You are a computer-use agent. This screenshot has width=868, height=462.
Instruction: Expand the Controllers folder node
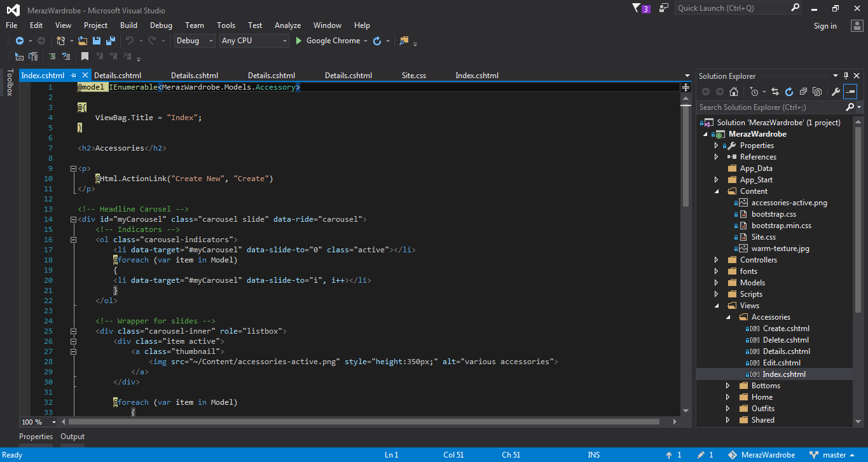pyautogui.click(x=717, y=260)
